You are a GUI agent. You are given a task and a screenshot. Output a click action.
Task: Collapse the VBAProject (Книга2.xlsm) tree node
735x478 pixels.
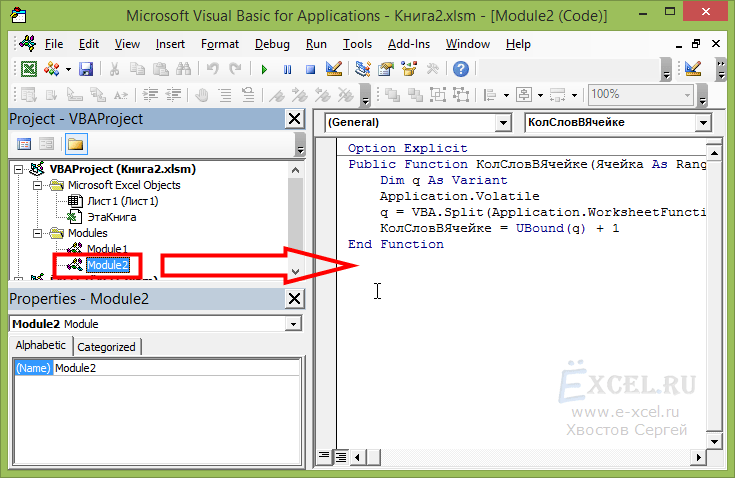point(18,169)
